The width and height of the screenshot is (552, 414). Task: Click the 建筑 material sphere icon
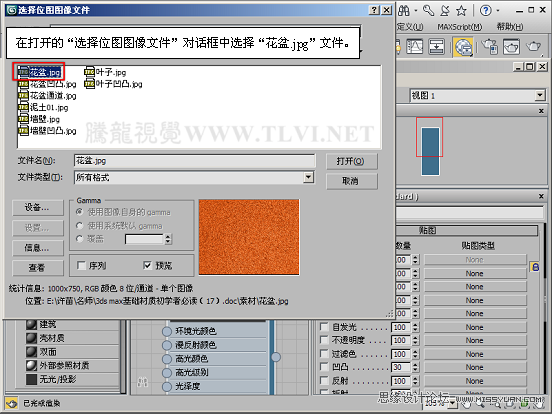point(31,324)
